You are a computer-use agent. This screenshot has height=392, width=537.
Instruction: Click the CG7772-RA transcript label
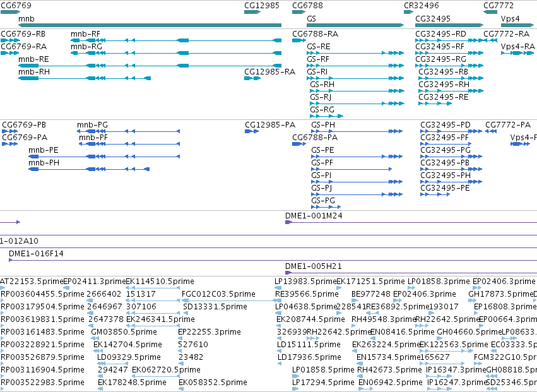pyautogui.click(x=507, y=33)
